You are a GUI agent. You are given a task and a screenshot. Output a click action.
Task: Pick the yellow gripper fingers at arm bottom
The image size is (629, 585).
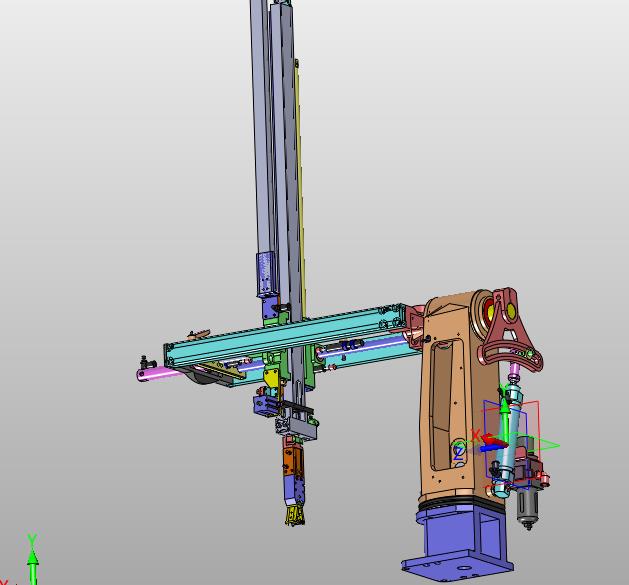click(x=295, y=515)
